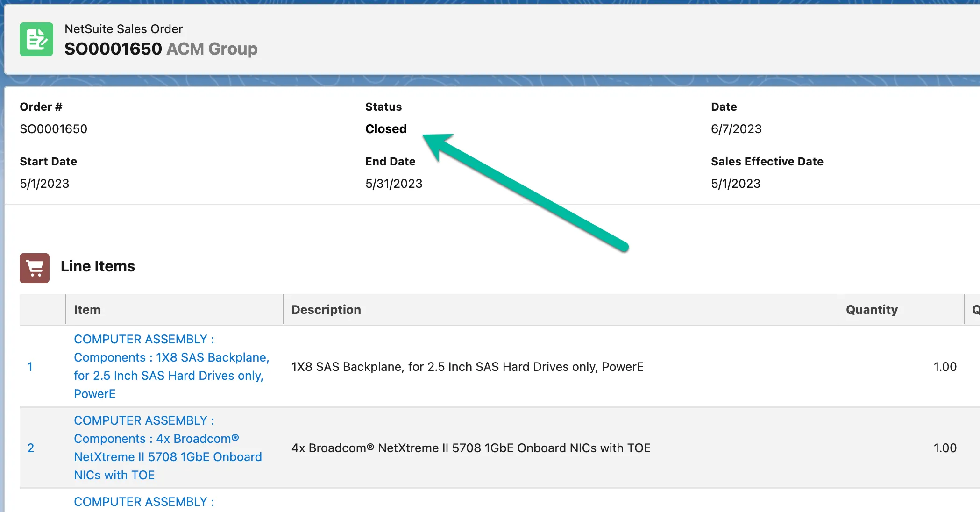
Task: Open the 1X8 SAS Backplane item link
Action: point(171,366)
